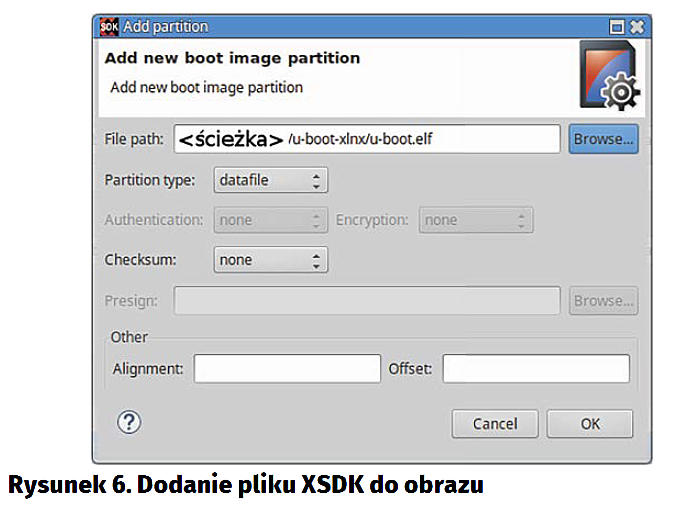Maximize the Add partition dialog
The image size is (674, 508).
[617, 27]
